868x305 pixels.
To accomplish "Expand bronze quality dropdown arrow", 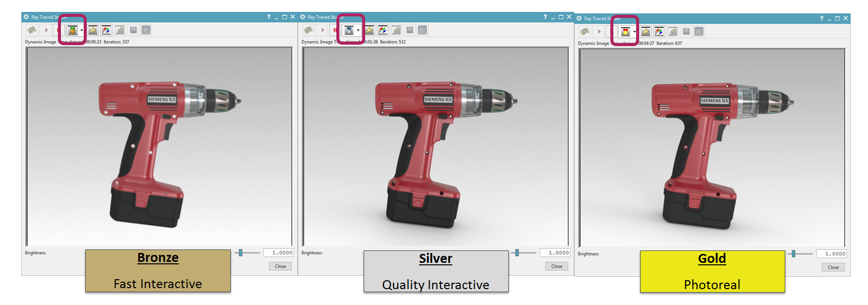I will coord(82,30).
